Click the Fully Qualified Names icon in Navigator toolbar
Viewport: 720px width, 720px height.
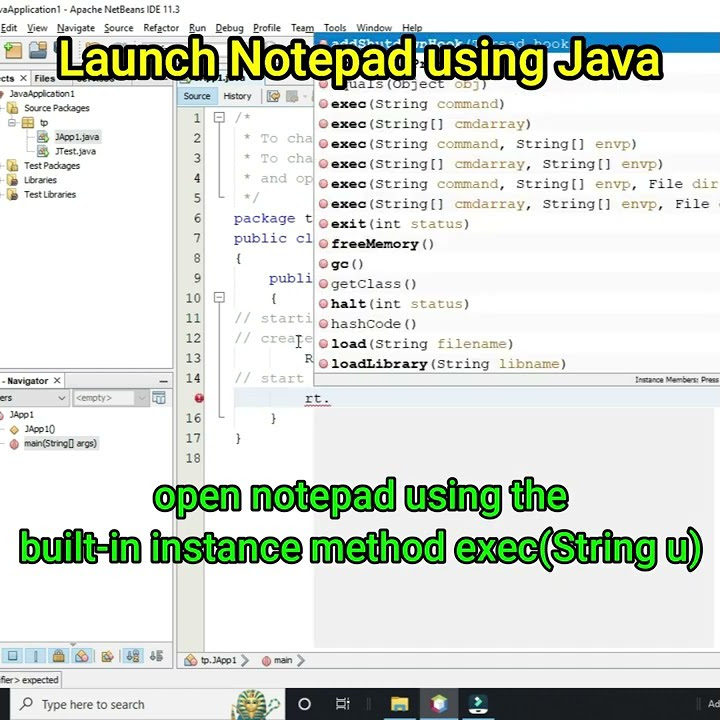[x=107, y=656]
